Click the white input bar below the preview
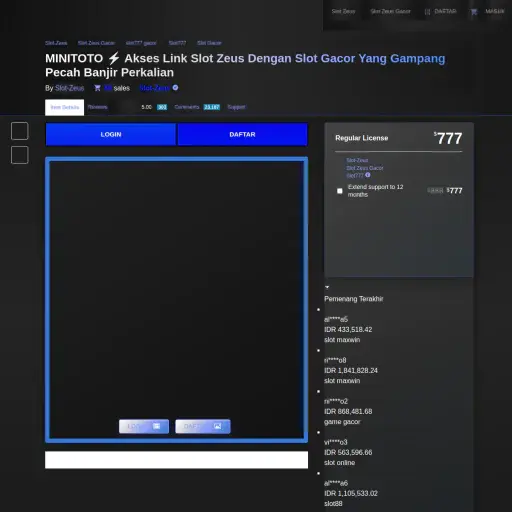 click(x=176, y=460)
